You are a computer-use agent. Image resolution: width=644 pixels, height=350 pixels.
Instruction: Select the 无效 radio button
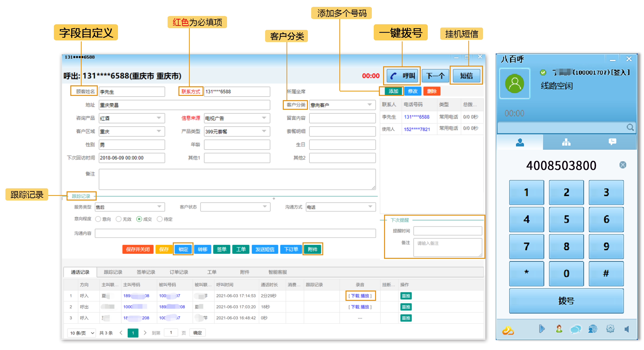coord(119,219)
